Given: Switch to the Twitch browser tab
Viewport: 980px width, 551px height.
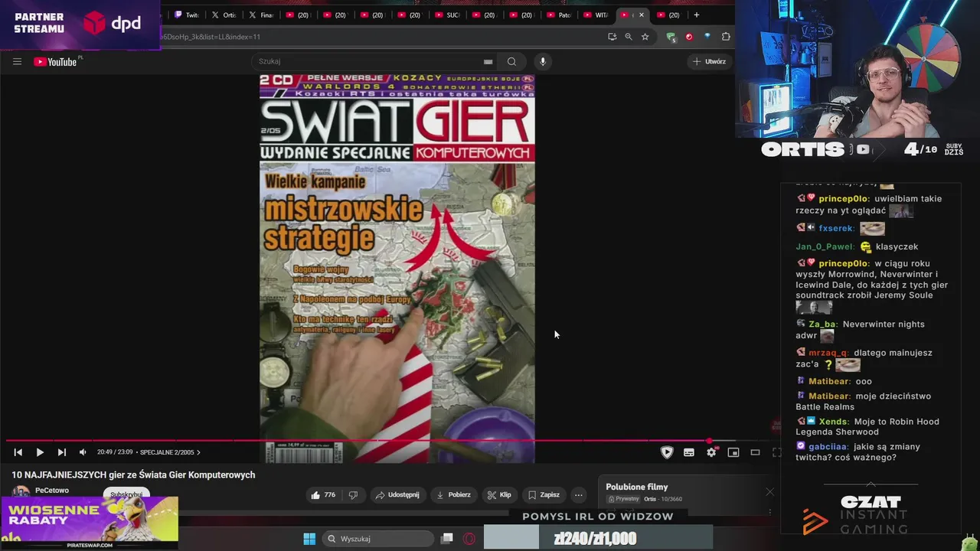Looking at the screenshot, I should coord(186,15).
